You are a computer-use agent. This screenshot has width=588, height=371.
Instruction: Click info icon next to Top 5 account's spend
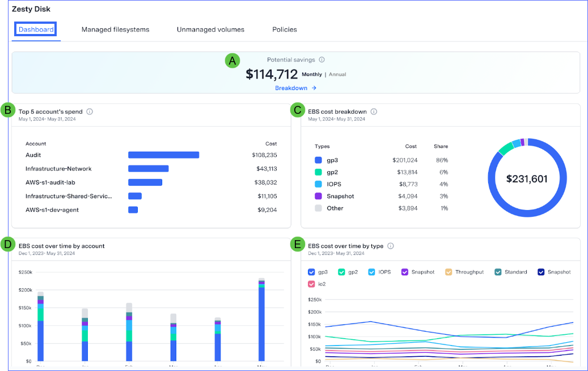click(x=90, y=112)
